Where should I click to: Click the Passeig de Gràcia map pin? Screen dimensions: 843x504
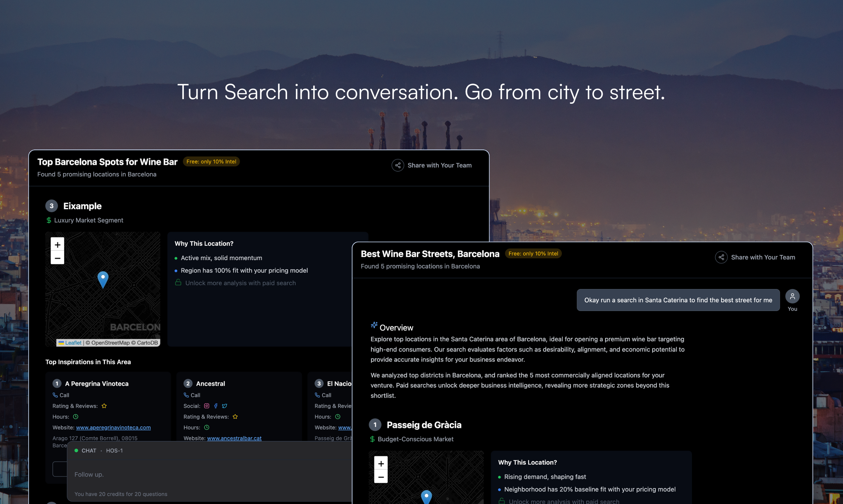426,497
